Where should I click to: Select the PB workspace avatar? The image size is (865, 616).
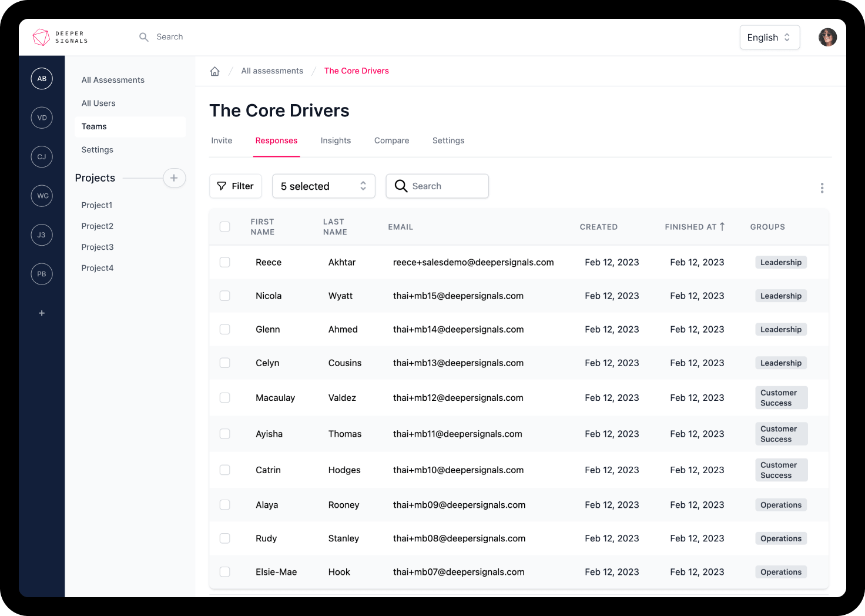(42, 274)
